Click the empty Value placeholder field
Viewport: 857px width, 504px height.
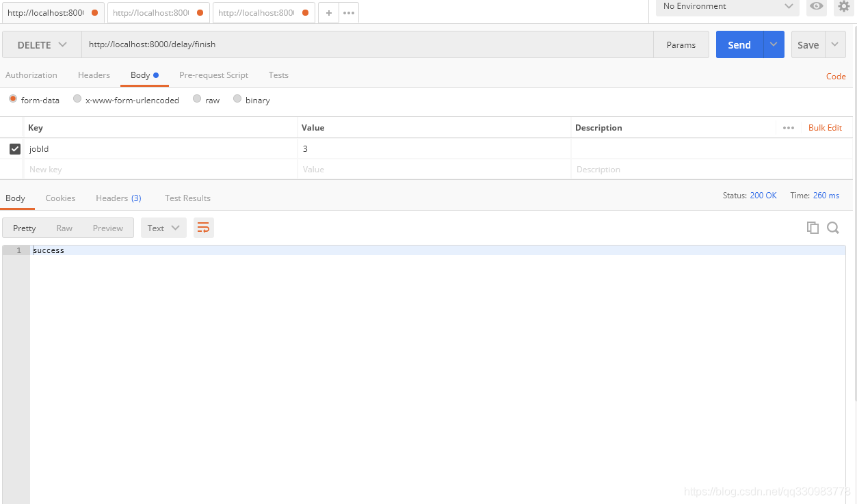pyautogui.click(x=434, y=169)
